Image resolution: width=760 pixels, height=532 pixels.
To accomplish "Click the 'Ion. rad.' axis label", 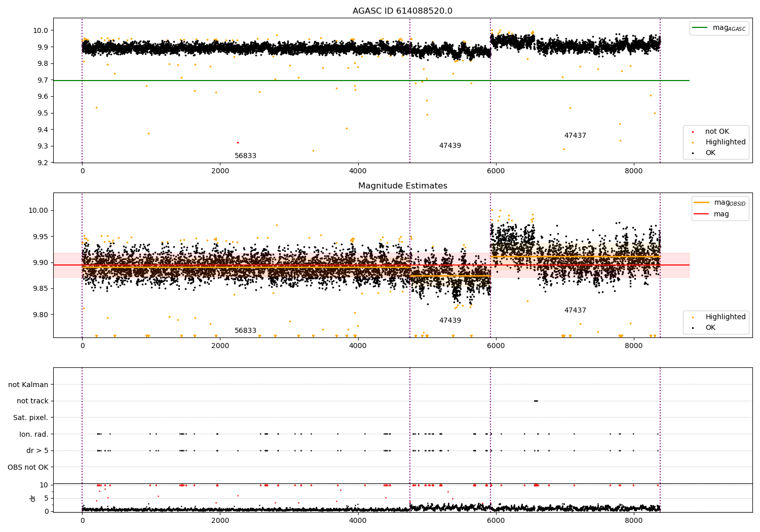I will (x=34, y=435).
